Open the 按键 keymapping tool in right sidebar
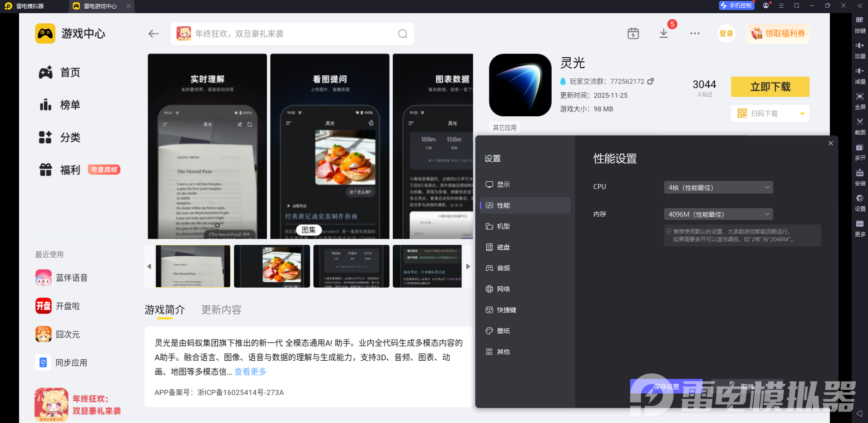868x423 pixels. 860,25
